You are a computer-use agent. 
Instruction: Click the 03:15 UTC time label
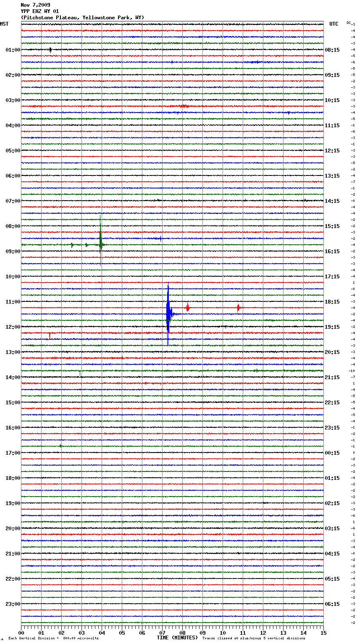(x=332, y=529)
